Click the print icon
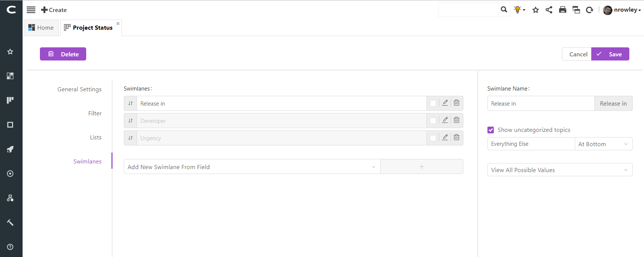Image resolution: width=644 pixels, height=257 pixels. pos(563,10)
